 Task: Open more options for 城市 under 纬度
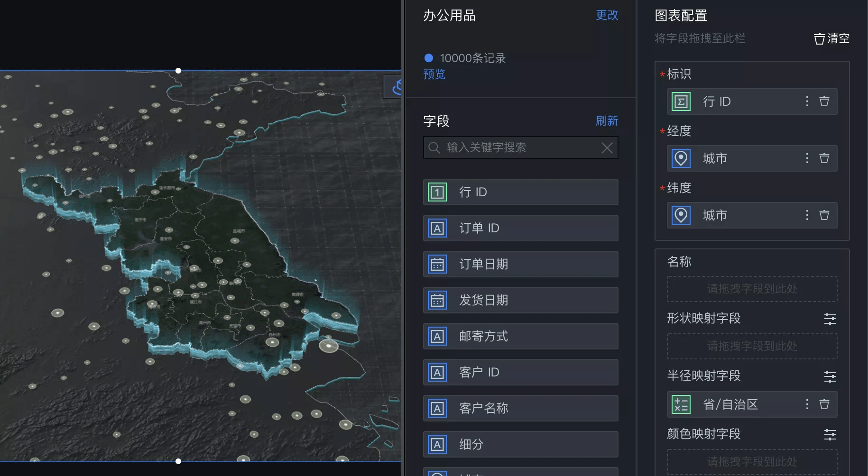click(x=807, y=215)
